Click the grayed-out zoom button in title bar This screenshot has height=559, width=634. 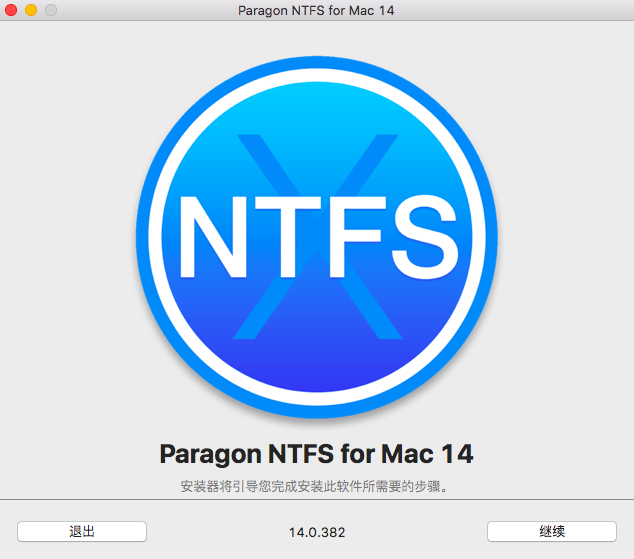[50, 10]
